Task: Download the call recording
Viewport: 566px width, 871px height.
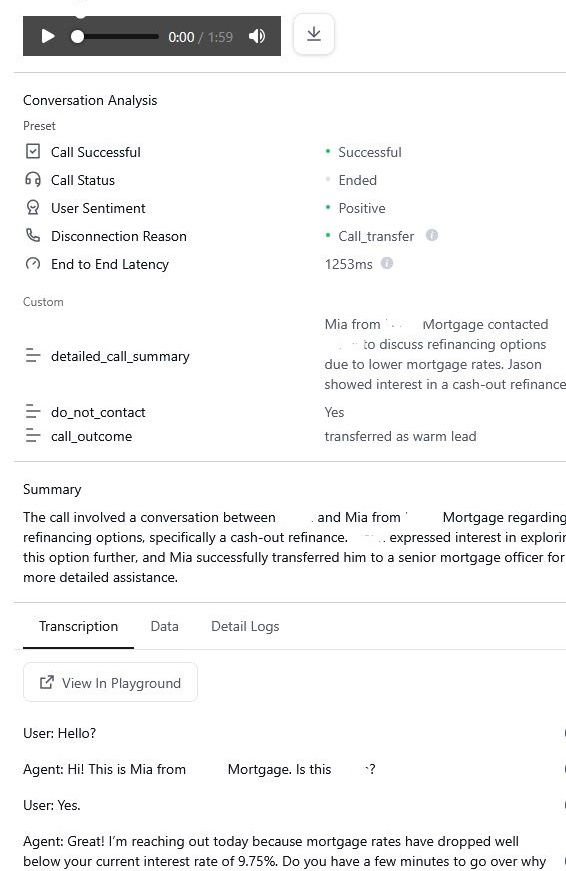Action: [314, 34]
